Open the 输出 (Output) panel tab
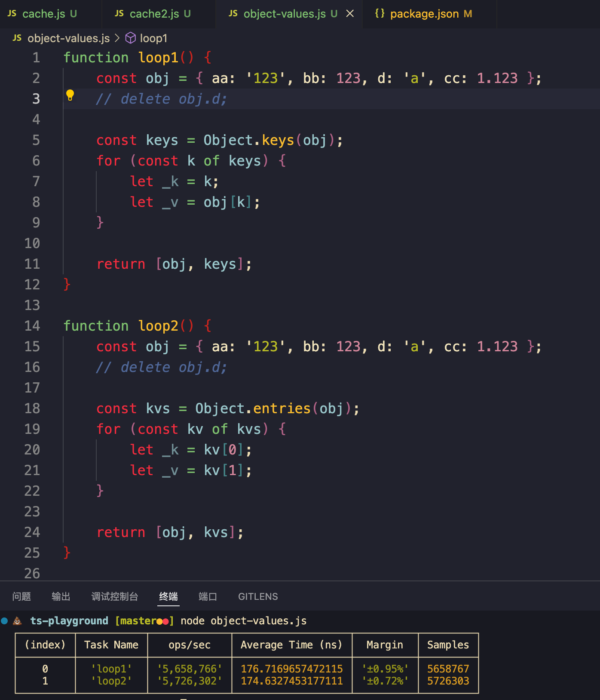Image resolution: width=600 pixels, height=700 pixels. [61, 596]
